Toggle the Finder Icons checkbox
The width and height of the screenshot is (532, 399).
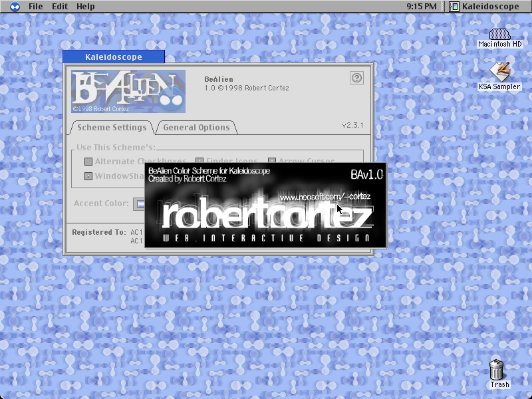click(x=199, y=161)
